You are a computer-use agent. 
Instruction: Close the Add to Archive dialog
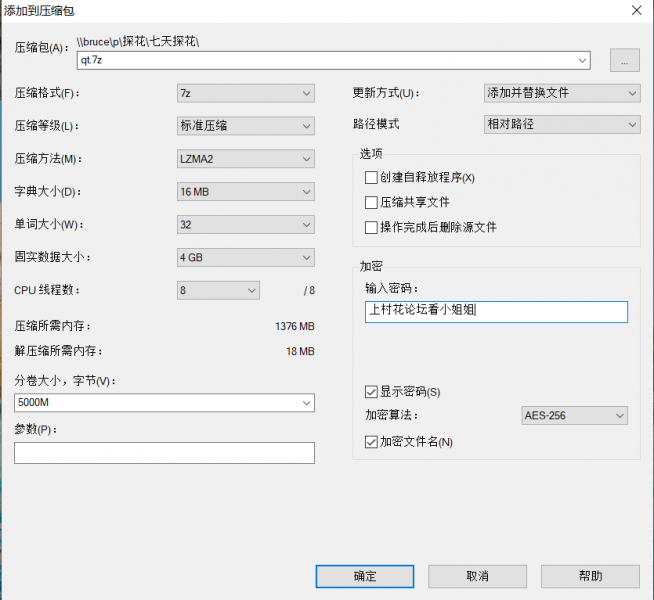pyautogui.click(x=635, y=9)
